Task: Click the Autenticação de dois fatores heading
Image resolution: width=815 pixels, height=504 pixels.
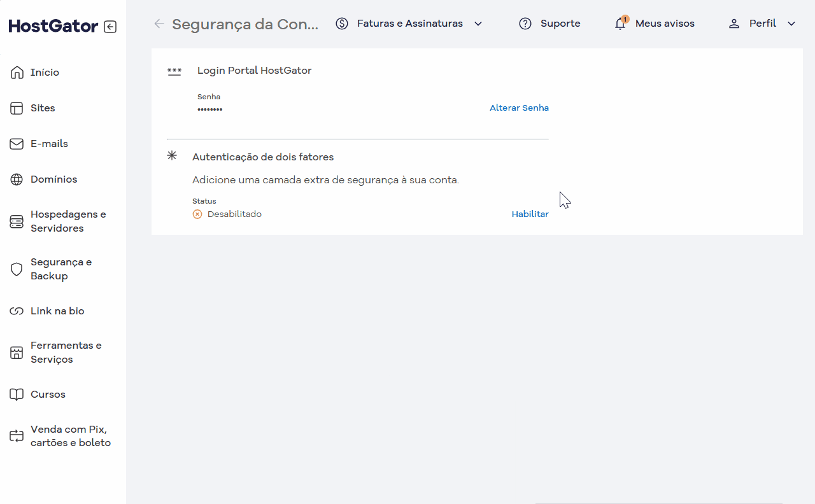Action: [263, 157]
